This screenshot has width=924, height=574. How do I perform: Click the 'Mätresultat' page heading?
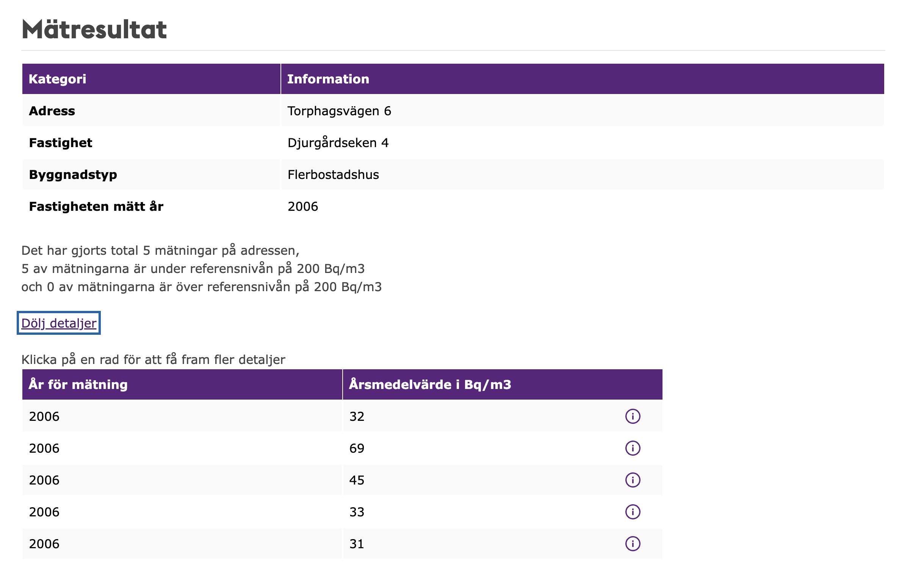(x=94, y=30)
